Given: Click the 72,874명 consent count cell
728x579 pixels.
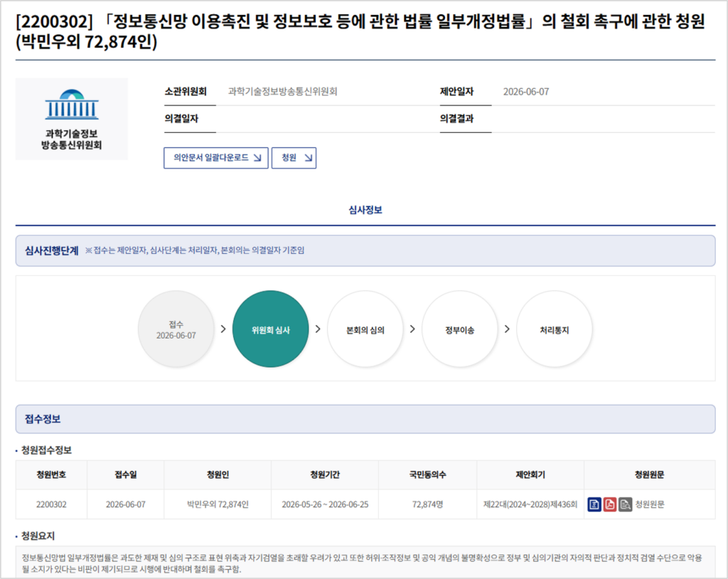Looking at the screenshot, I should (427, 504).
